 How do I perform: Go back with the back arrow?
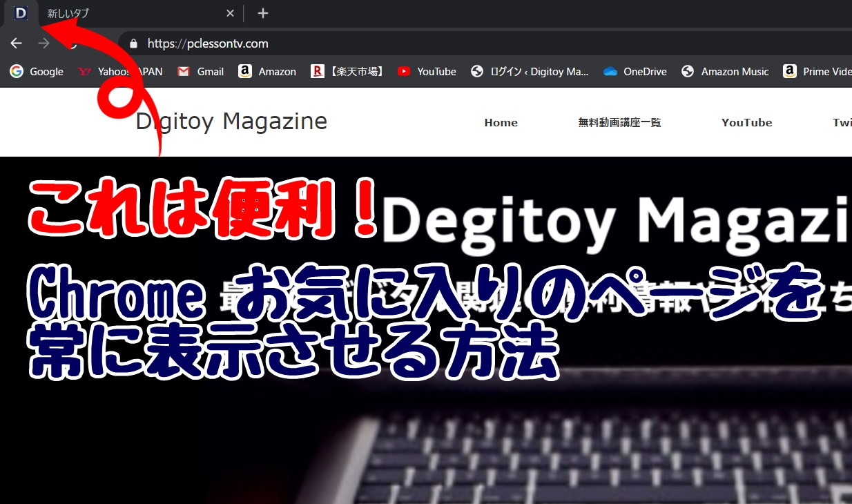(17, 43)
